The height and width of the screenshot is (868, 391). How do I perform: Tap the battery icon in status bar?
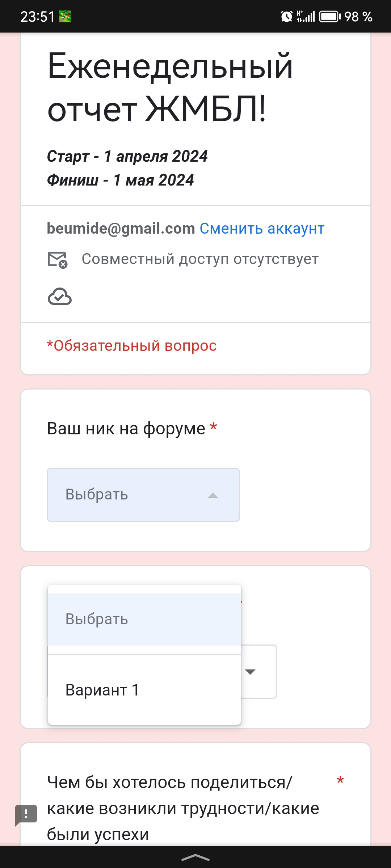[x=329, y=16]
